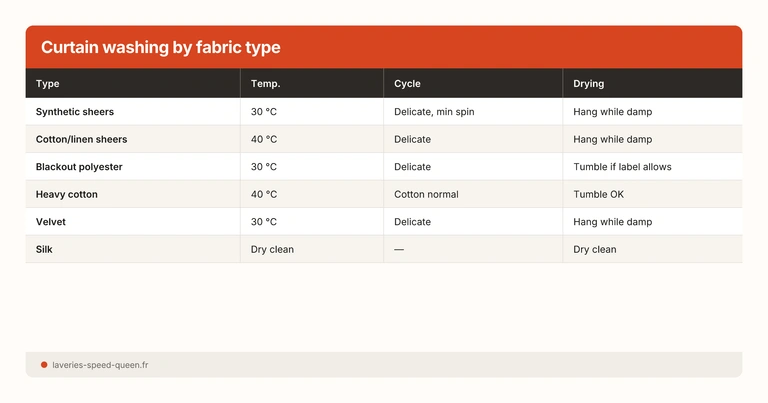The width and height of the screenshot is (768, 403).
Task: Click 'Hang while damp' for Cotton/linen sheers
Action: [613, 139]
